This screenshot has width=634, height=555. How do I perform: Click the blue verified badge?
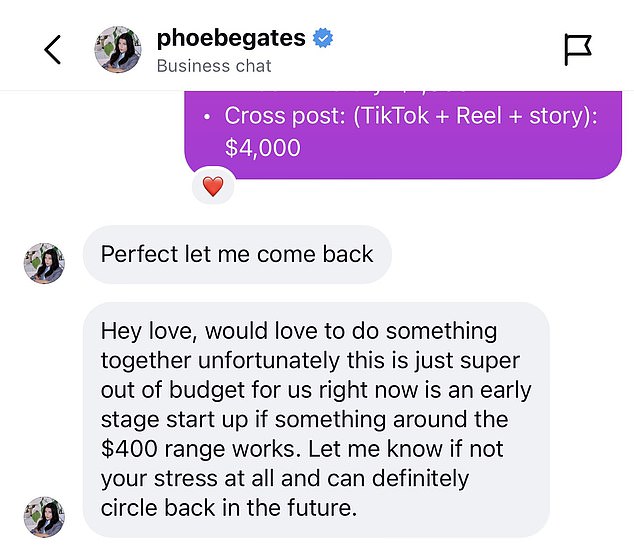[323, 39]
